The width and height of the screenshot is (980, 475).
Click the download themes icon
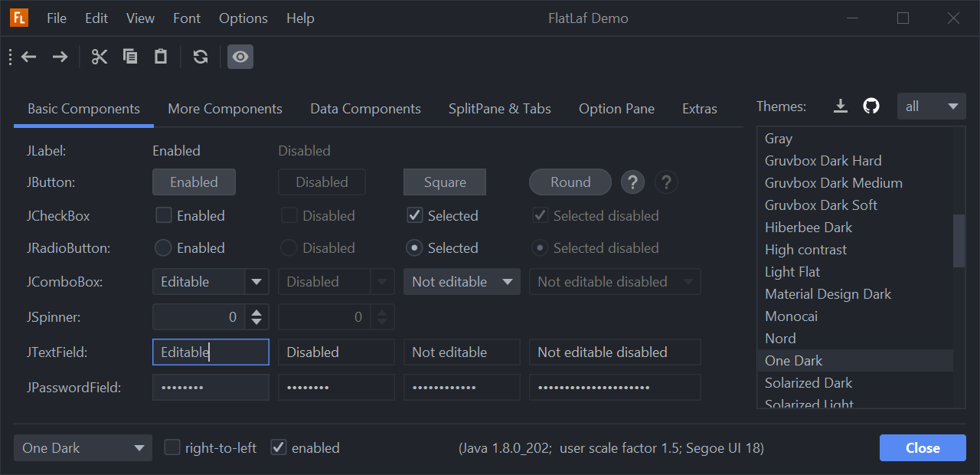point(841,106)
